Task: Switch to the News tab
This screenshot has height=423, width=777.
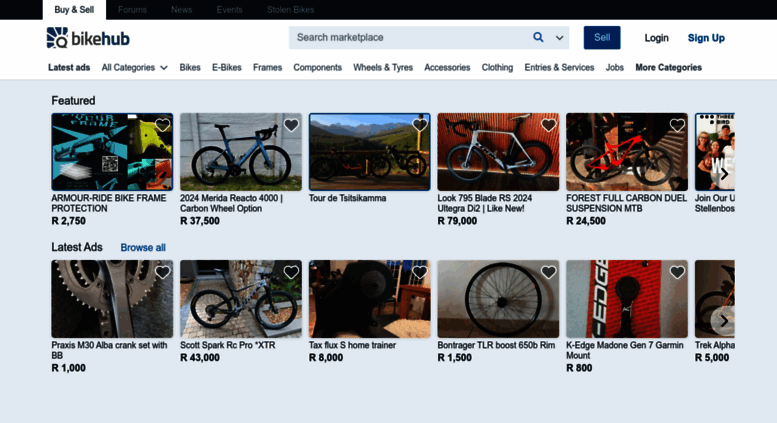Action: point(181,9)
